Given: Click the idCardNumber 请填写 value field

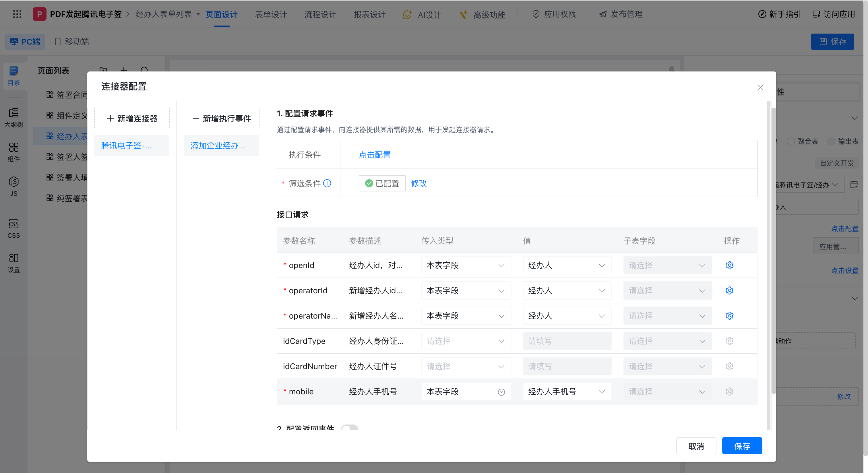Looking at the screenshot, I should click(x=567, y=366).
